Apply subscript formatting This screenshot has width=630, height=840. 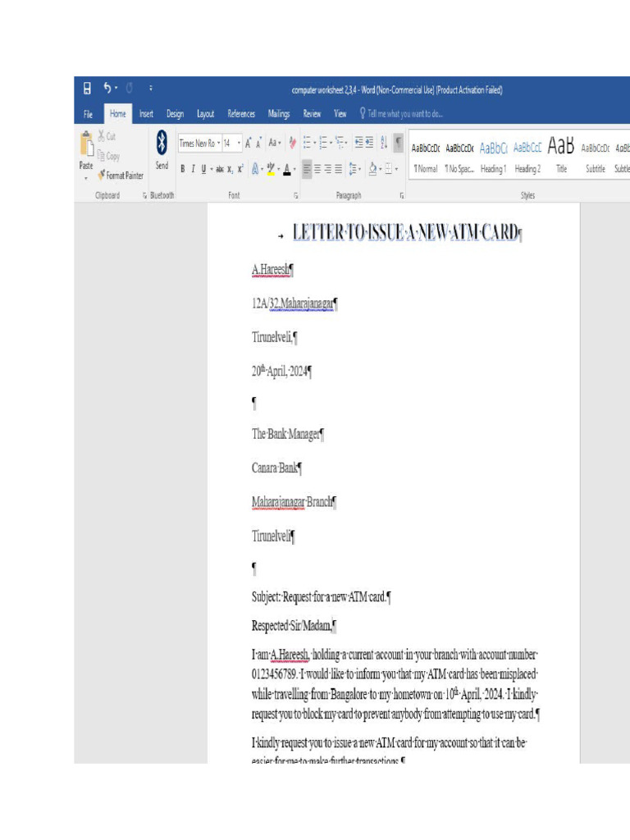coord(230,169)
